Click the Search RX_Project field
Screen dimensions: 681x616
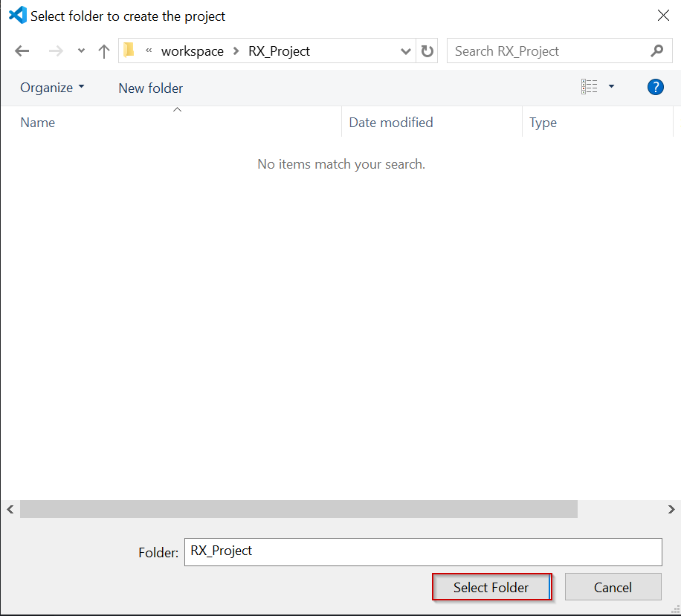click(x=559, y=51)
